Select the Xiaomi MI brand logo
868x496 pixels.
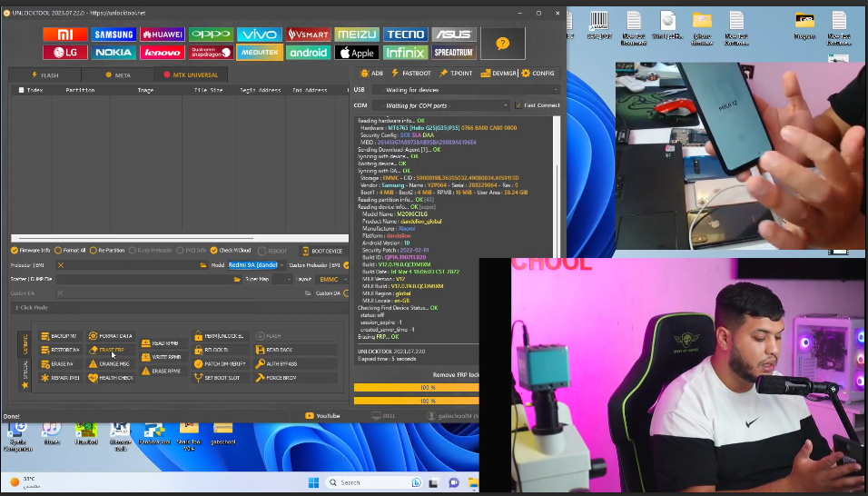65,35
